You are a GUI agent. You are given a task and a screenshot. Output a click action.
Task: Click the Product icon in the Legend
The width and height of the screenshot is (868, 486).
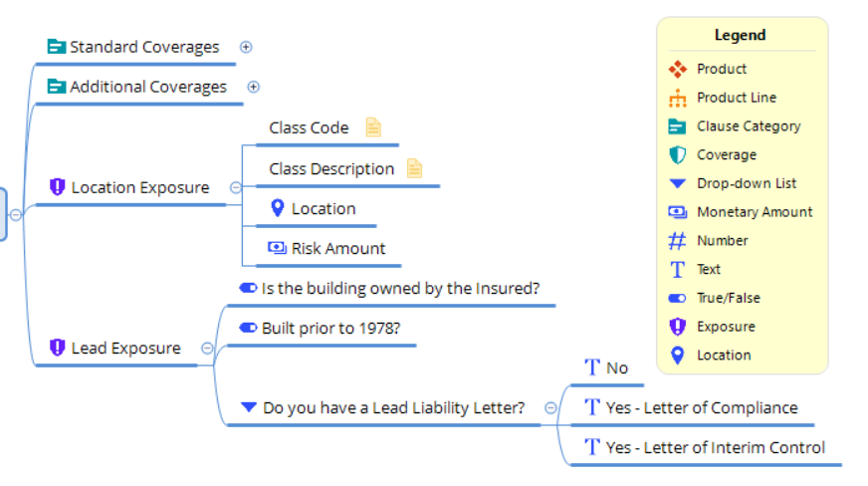[x=678, y=69]
